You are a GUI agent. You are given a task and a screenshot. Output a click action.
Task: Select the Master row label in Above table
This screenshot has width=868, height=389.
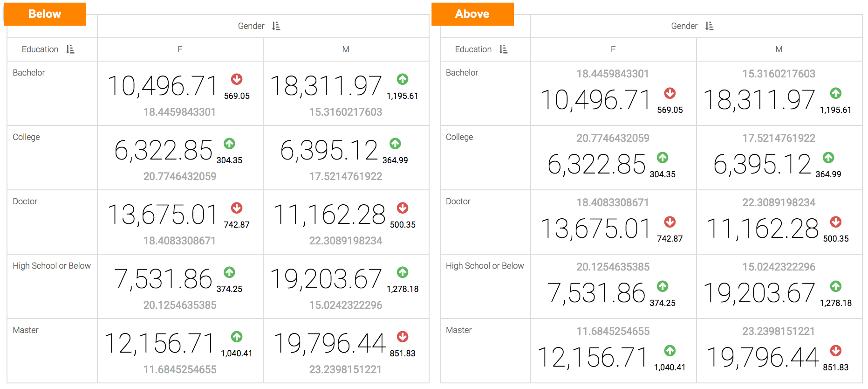(x=458, y=330)
